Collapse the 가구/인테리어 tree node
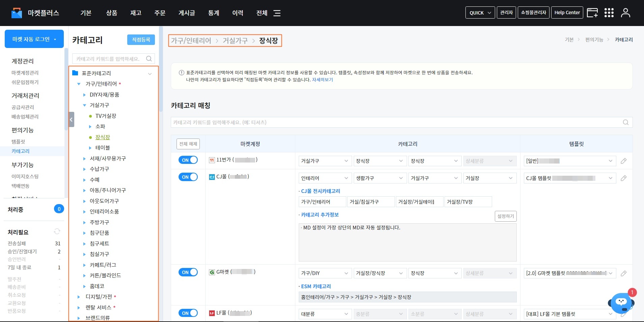Viewport: 644px width, 322px height. [79, 84]
